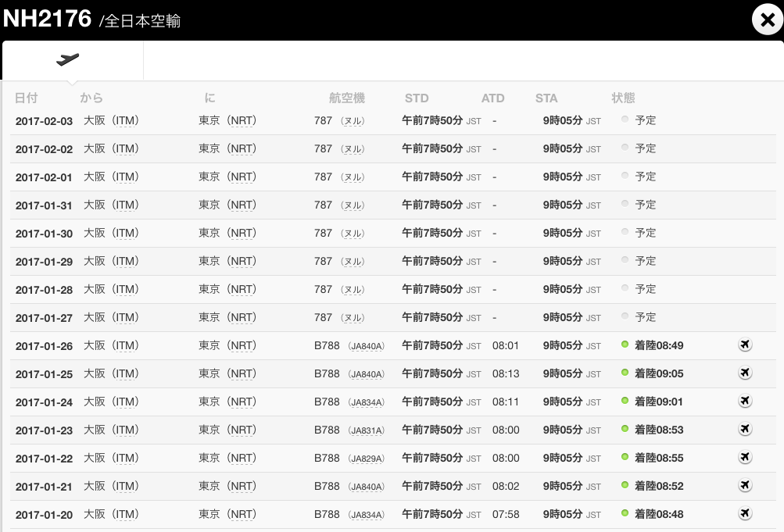Click the grey status dot for 2017-01-27
The image size is (784, 532).
[x=625, y=316]
